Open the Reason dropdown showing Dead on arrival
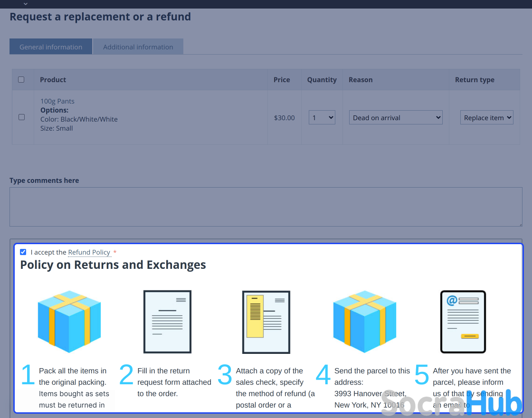Viewport: 532px width, 418px height. [x=396, y=118]
